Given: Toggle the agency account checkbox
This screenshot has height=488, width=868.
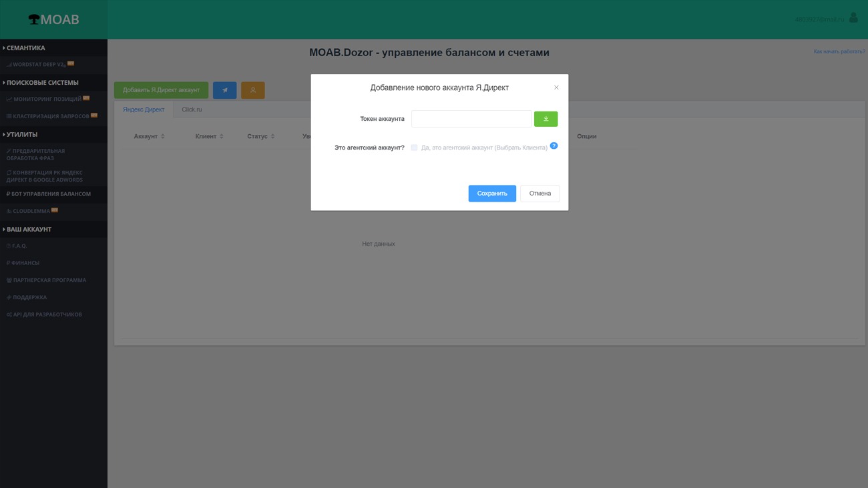Looking at the screenshot, I should pos(414,148).
